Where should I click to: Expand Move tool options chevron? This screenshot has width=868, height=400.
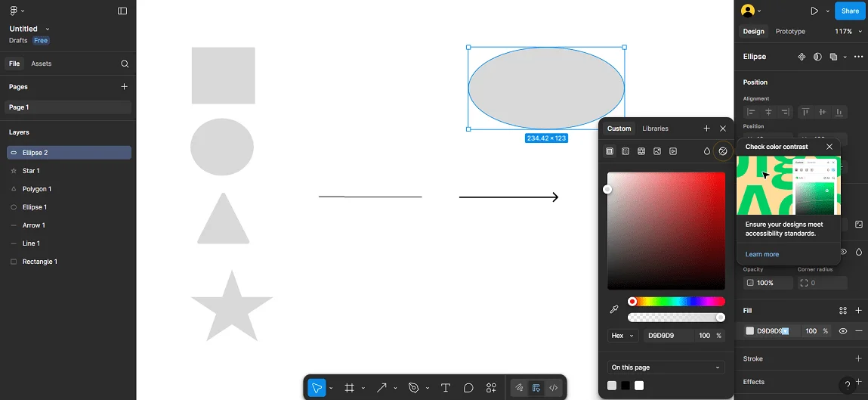pyautogui.click(x=330, y=388)
